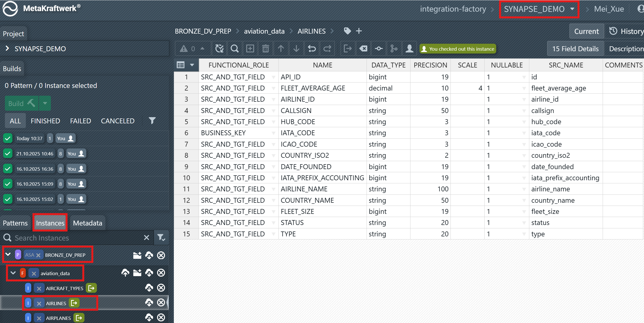644x323 pixels.
Task: Click the move row down arrow icon
Action: (296, 49)
